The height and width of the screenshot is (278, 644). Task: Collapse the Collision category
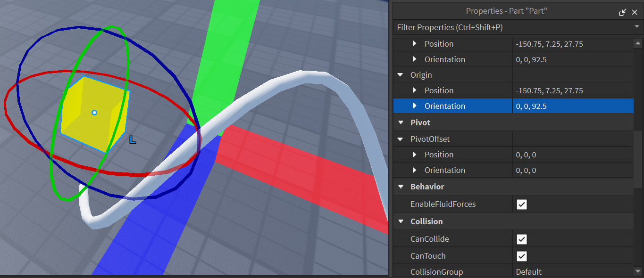click(401, 221)
